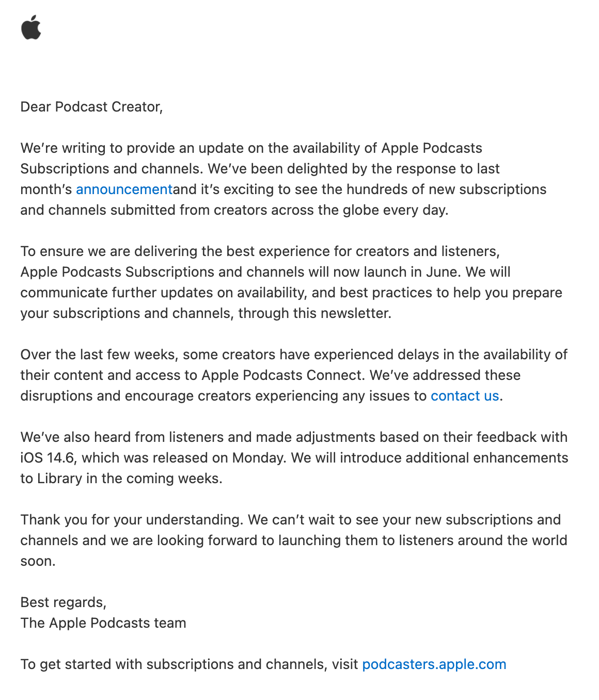Click the paragraph beginning Over the last few weeks

pos(293,355)
